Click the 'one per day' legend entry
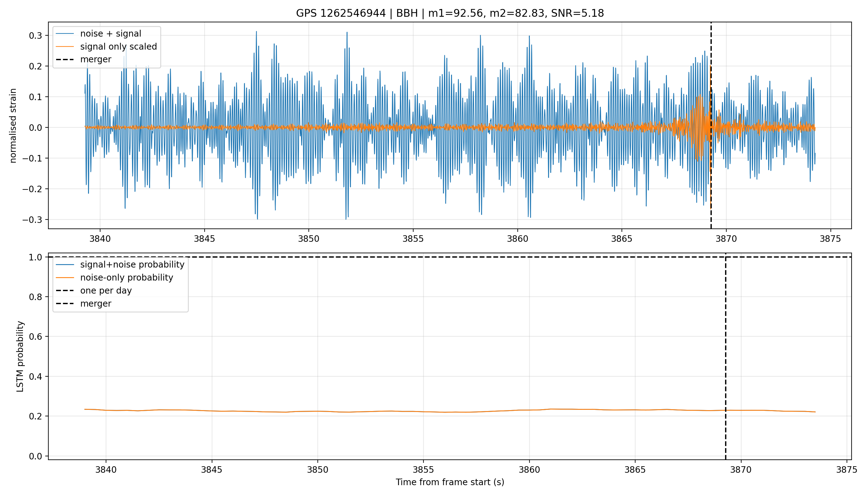 point(94,290)
